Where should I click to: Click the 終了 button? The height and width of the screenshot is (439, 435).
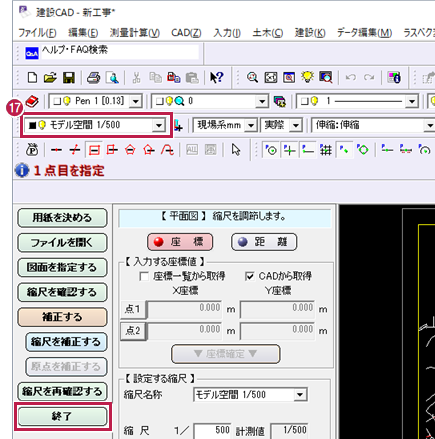62,416
